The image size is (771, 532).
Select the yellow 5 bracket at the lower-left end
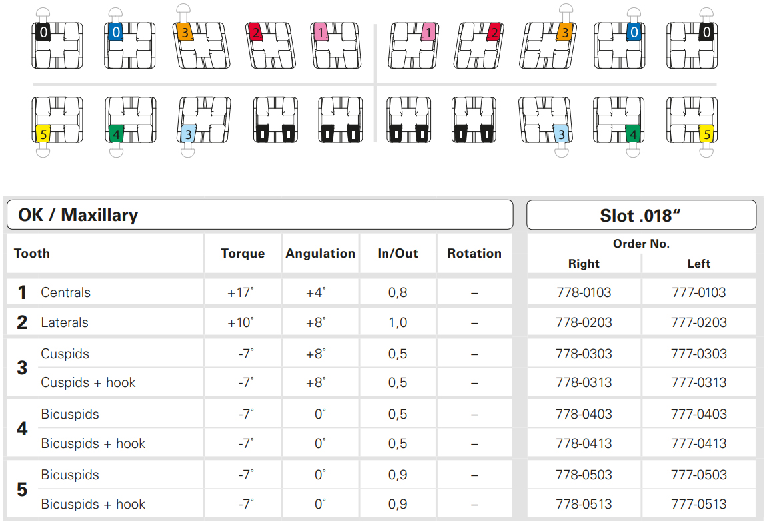click(57, 120)
